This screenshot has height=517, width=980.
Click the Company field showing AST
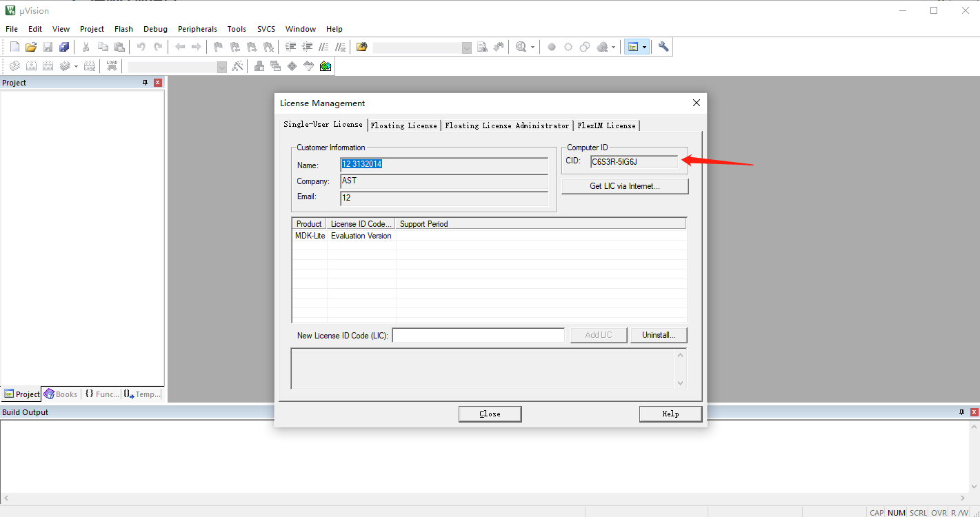tap(444, 181)
